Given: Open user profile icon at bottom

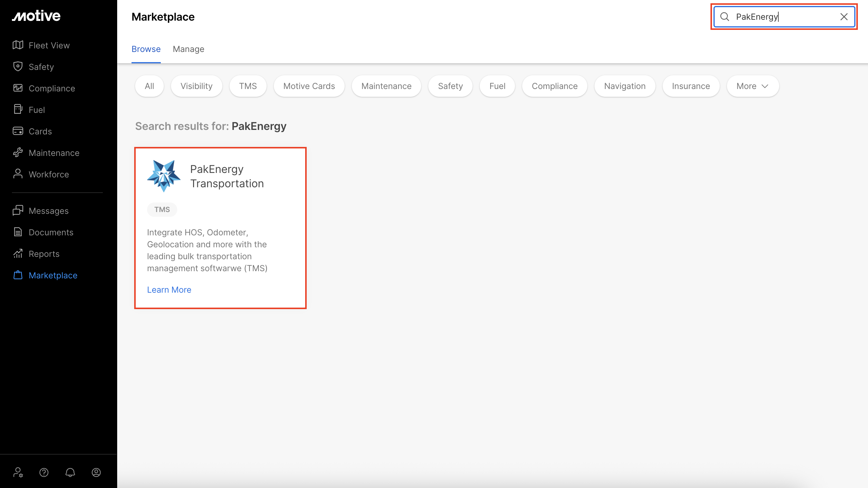Looking at the screenshot, I should tap(96, 472).
